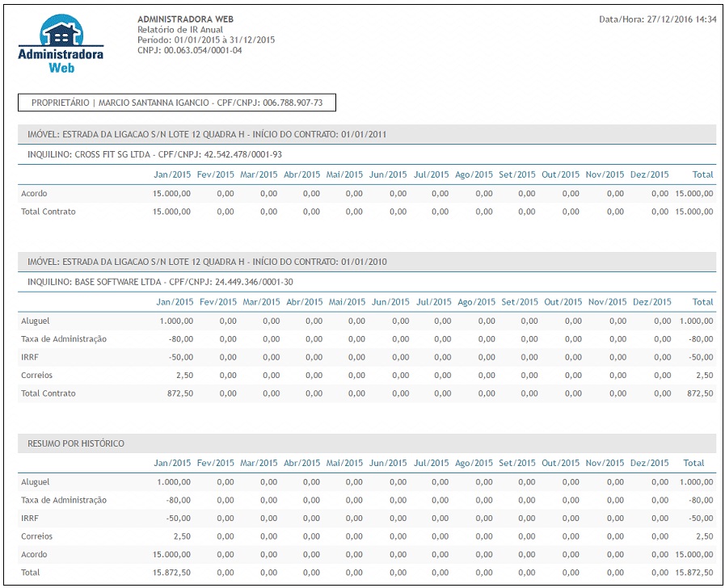This screenshot has height=588, width=725.
Task: Click the Total column header in Cross Fit table
Action: 702,174
